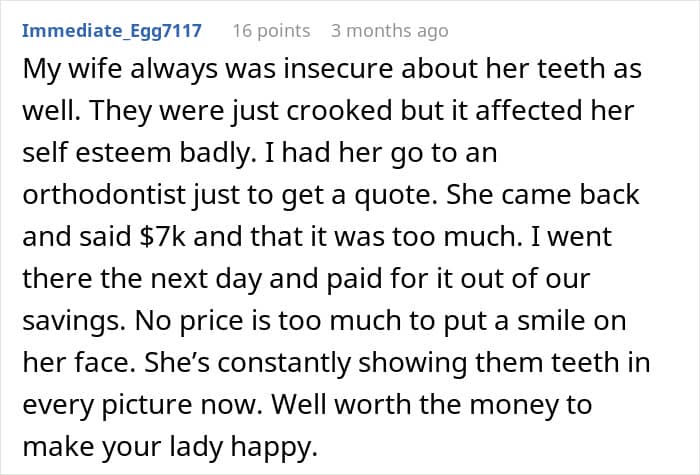Click the word 'orthodontist' in the comment
This screenshot has width=700, height=475.
[104, 195]
